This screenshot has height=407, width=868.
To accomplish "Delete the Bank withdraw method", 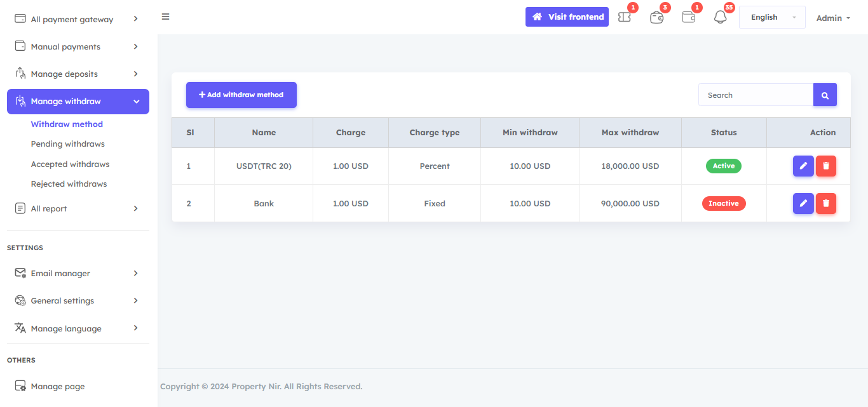I will click(x=826, y=203).
